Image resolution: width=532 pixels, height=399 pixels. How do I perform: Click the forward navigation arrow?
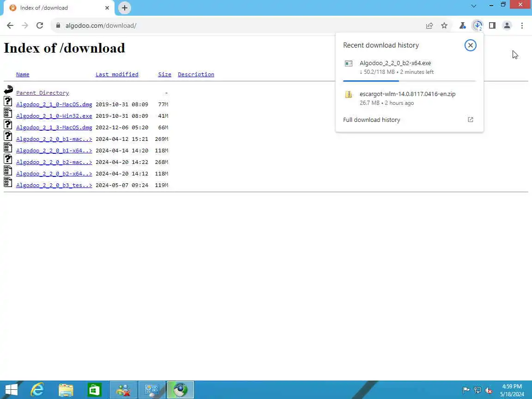coord(25,25)
